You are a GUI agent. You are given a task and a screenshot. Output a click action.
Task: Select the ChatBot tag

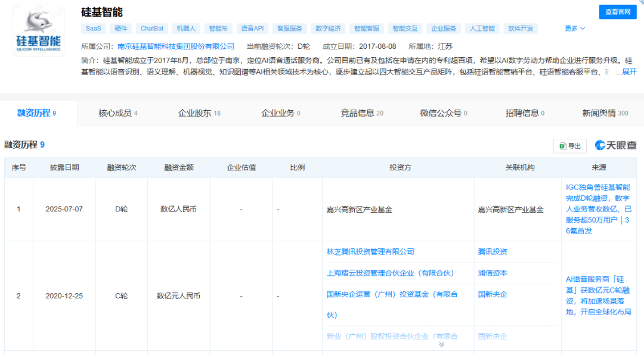(150, 28)
